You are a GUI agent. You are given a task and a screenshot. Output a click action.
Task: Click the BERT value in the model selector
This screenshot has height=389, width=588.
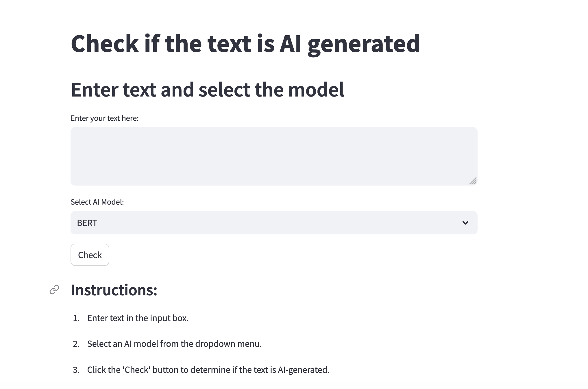click(x=87, y=223)
